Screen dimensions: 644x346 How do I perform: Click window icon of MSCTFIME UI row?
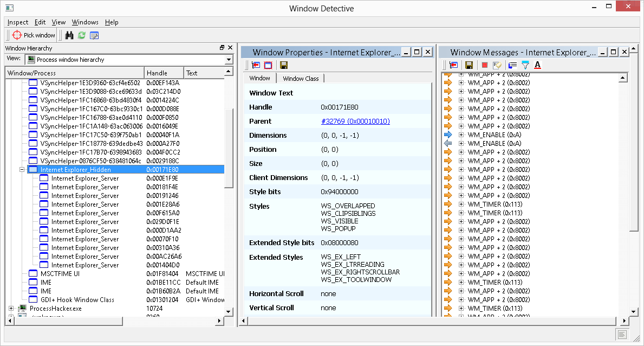click(33, 273)
